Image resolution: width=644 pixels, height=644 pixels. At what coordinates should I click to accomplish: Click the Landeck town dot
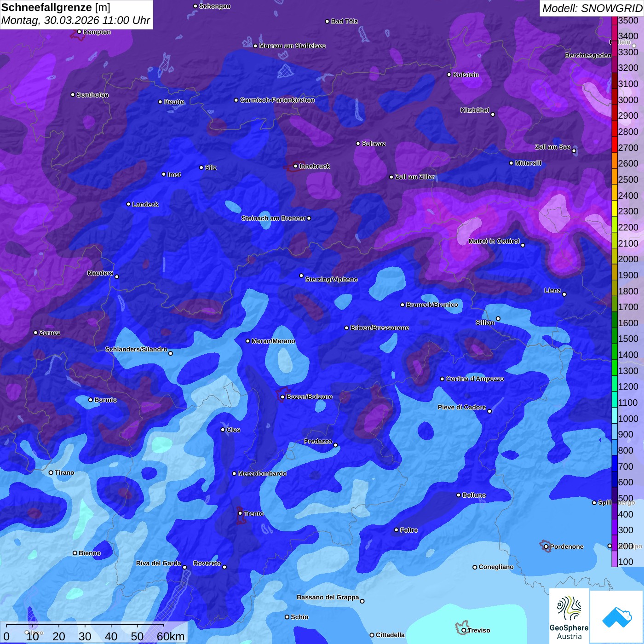tap(128, 204)
